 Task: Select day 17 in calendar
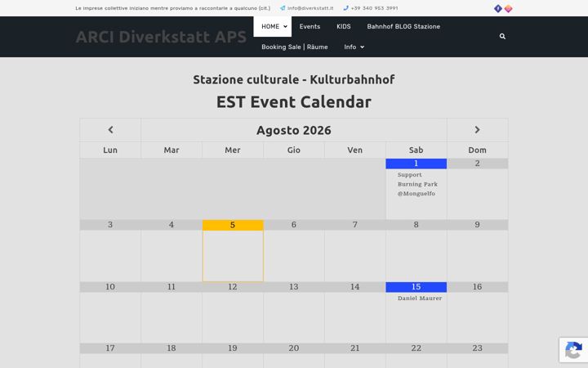110,348
